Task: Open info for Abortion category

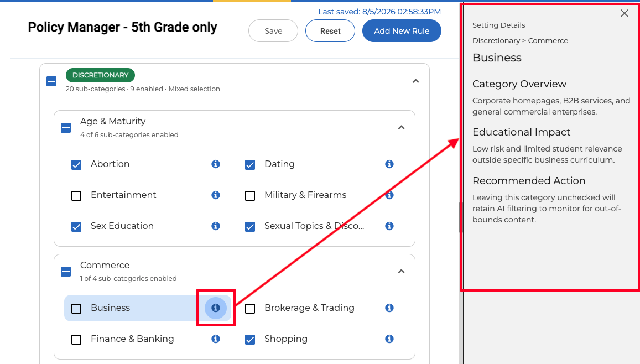Action: [216, 164]
